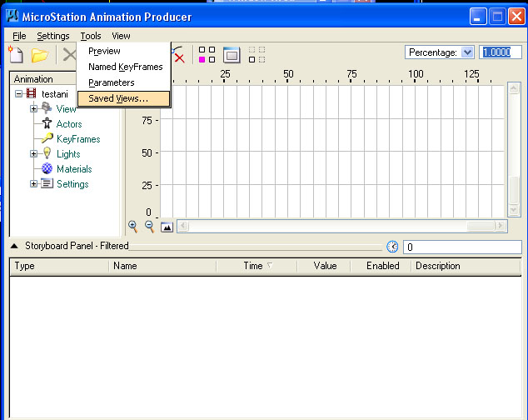The height and width of the screenshot is (420, 528).
Task: Collapse the Storyboard Panel triangle
Action: tap(14, 246)
